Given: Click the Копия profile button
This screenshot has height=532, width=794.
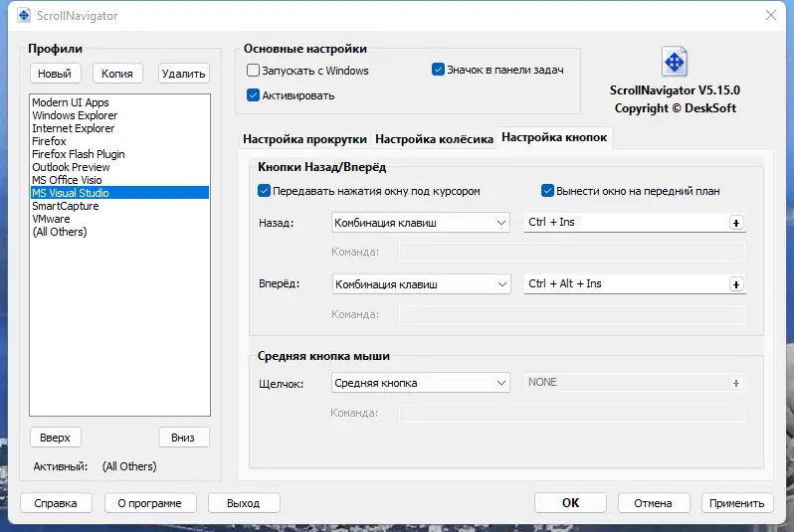Looking at the screenshot, I should (x=117, y=74).
